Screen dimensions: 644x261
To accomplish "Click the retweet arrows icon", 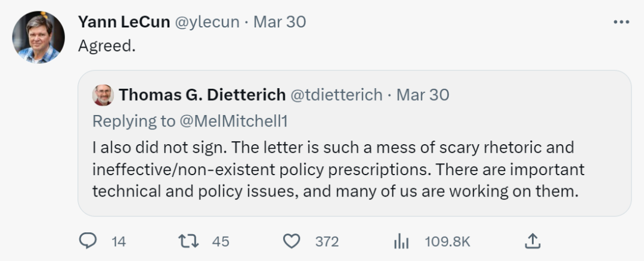I will 188,241.
